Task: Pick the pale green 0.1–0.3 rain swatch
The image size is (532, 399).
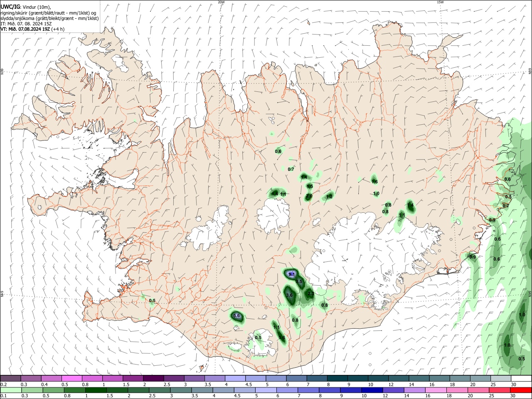Action: tap(11, 390)
